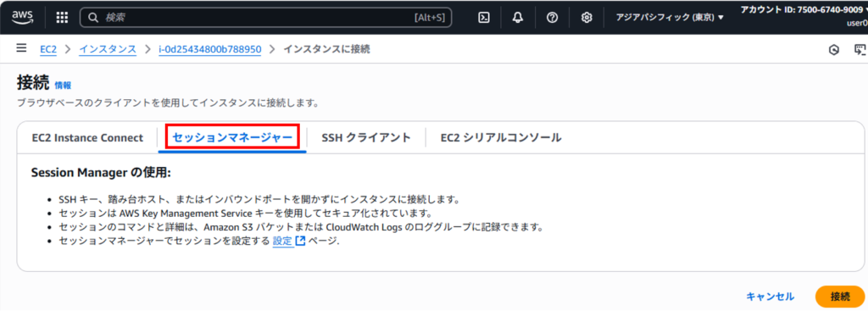The width and height of the screenshot is (868, 311).
Task: Click the キャンセル button
Action: [x=770, y=297]
